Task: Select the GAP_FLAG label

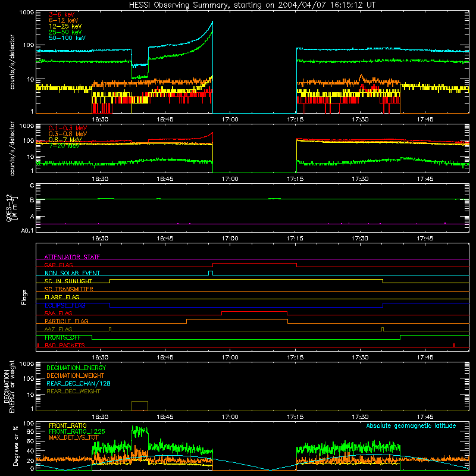Action: click(58, 265)
